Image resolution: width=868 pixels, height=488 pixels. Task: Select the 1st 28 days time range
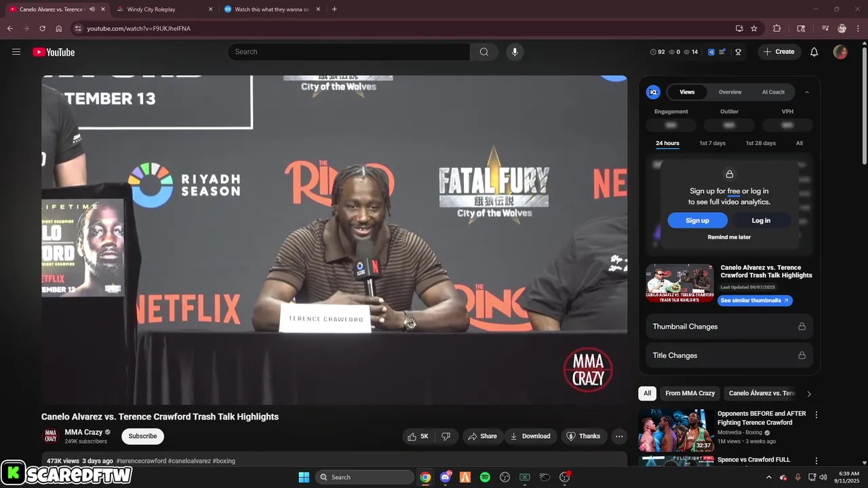pyautogui.click(x=761, y=143)
